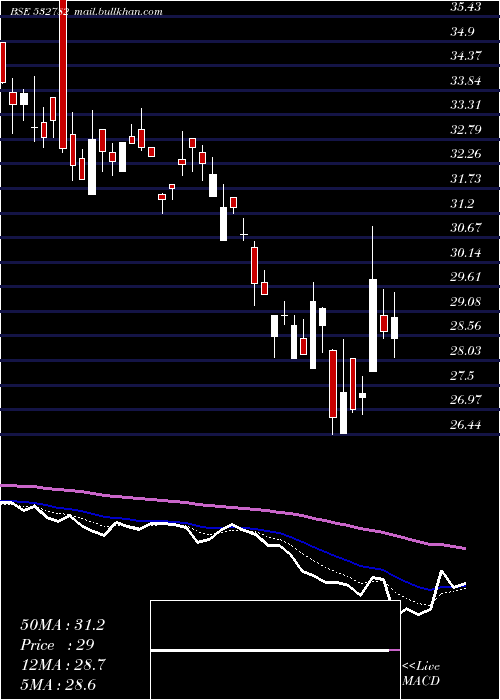Select the 31.73 axis value
This screenshot has height=700, width=500.
coord(466,179)
